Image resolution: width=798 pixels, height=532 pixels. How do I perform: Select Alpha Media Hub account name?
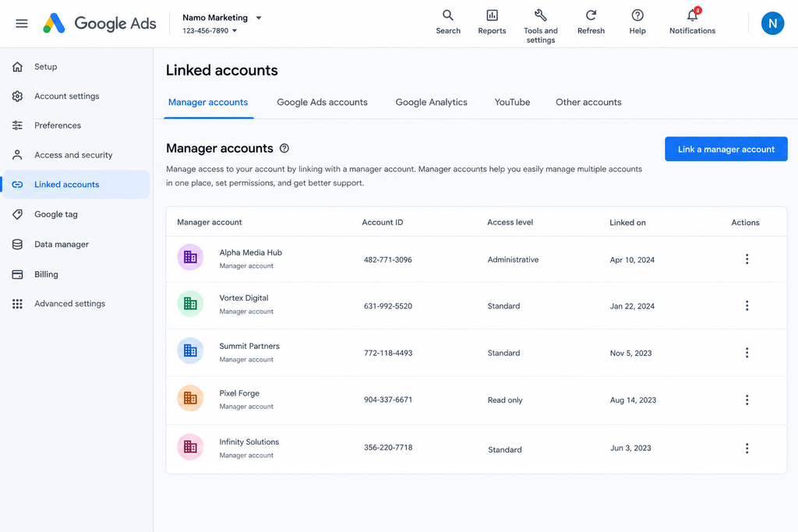[250, 252]
